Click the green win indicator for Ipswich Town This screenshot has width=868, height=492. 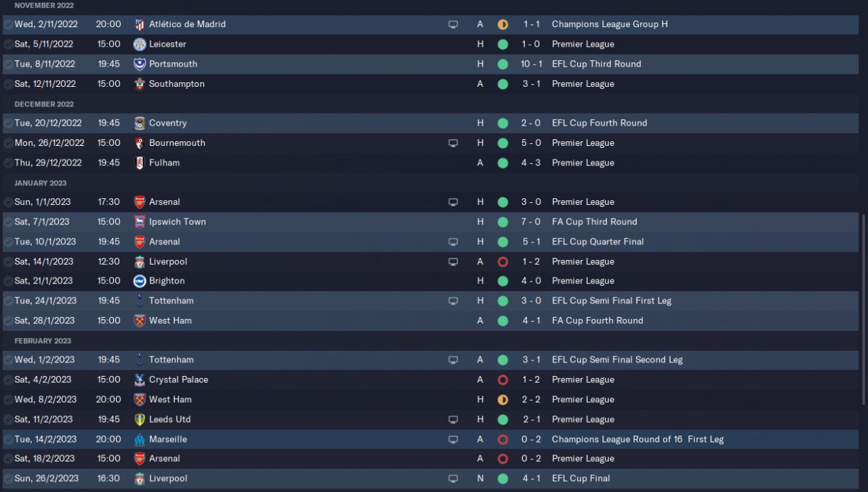coord(502,222)
